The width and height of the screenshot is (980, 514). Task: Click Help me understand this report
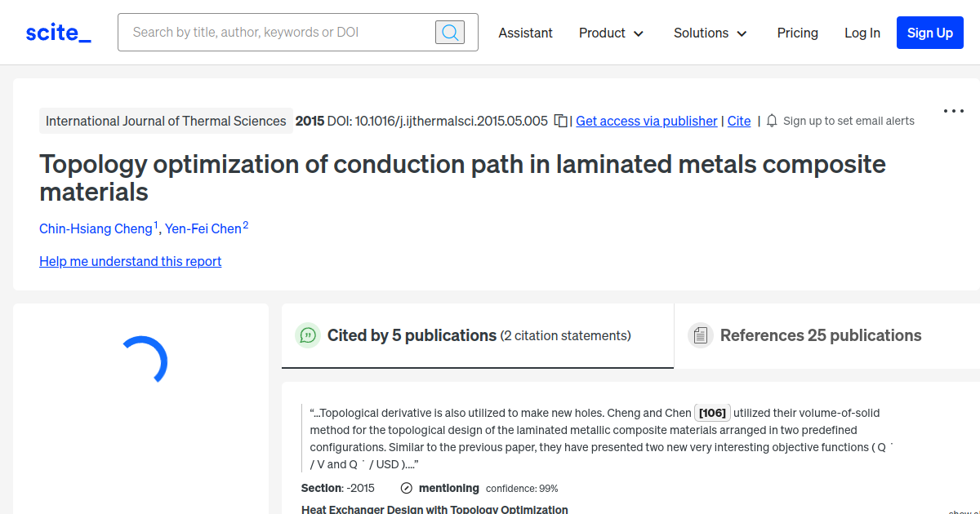coord(130,261)
